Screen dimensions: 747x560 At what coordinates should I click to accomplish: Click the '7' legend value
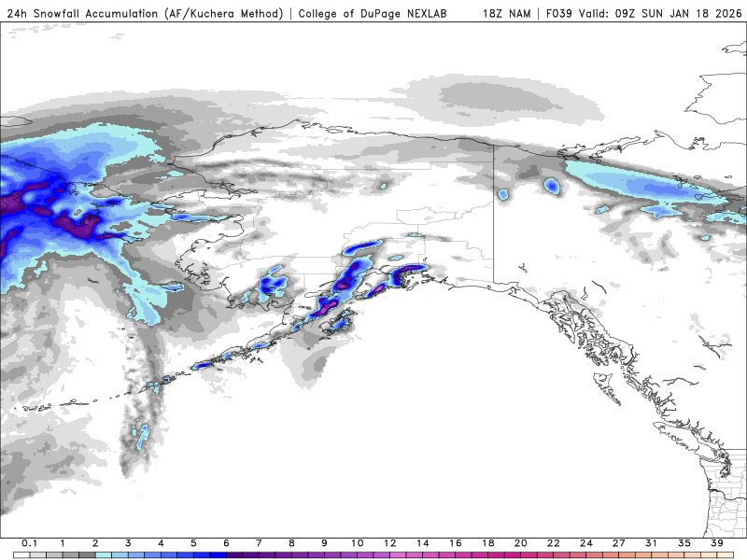point(259,543)
